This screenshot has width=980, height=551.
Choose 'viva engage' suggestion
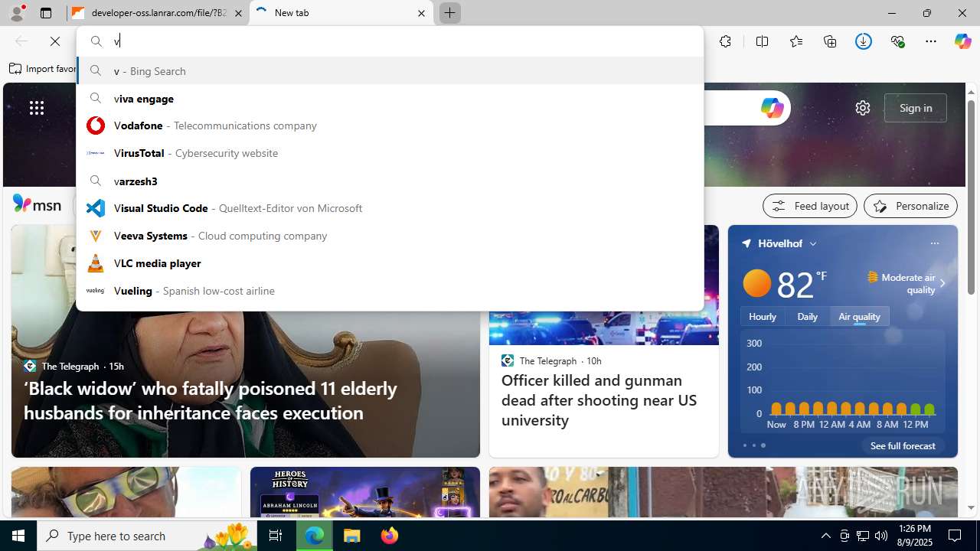pos(390,98)
